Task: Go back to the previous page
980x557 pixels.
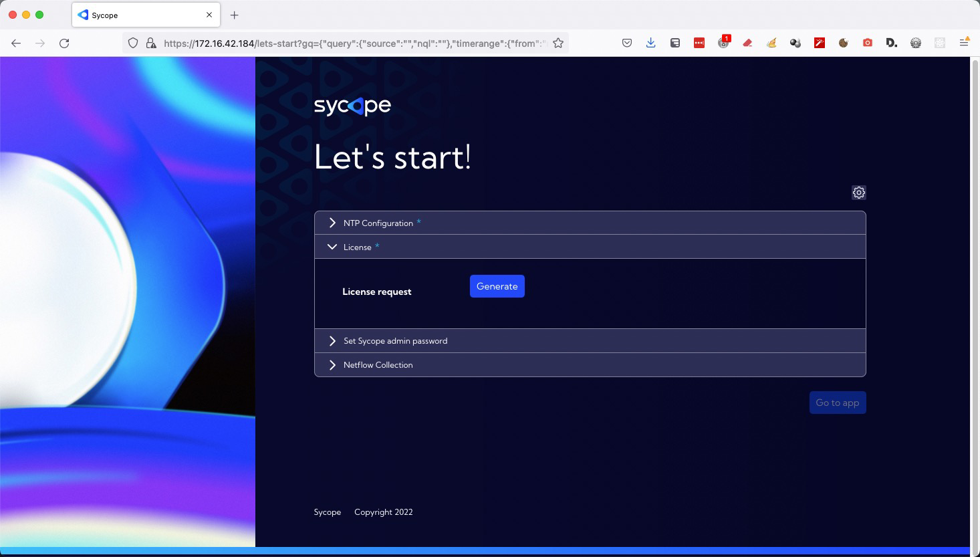Action: pyautogui.click(x=16, y=43)
